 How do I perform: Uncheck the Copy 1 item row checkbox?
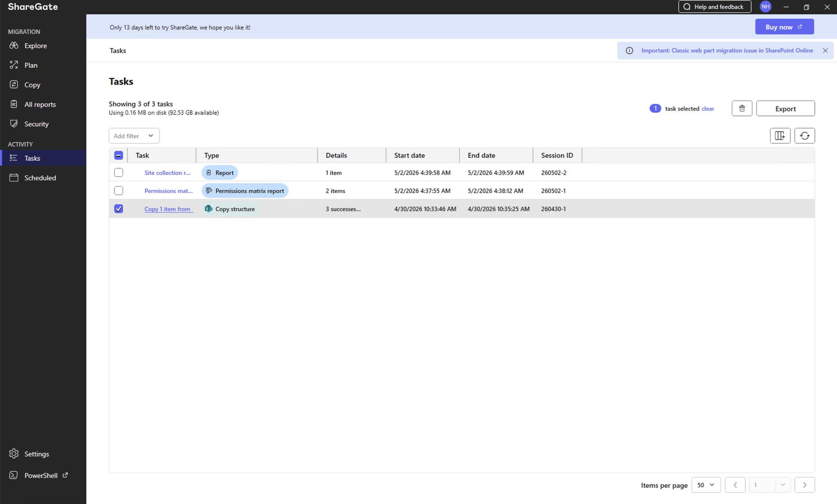tap(118, 209)
